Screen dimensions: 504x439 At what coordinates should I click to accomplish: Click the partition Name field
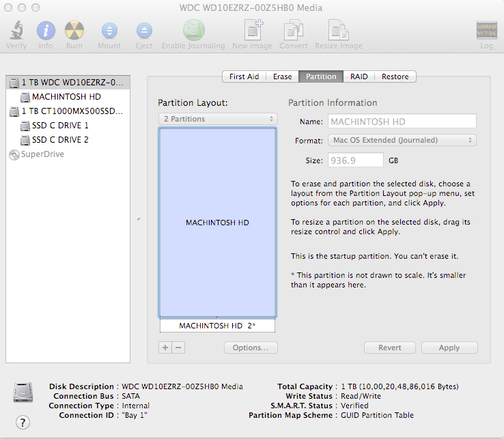click(x=402, y=122)
